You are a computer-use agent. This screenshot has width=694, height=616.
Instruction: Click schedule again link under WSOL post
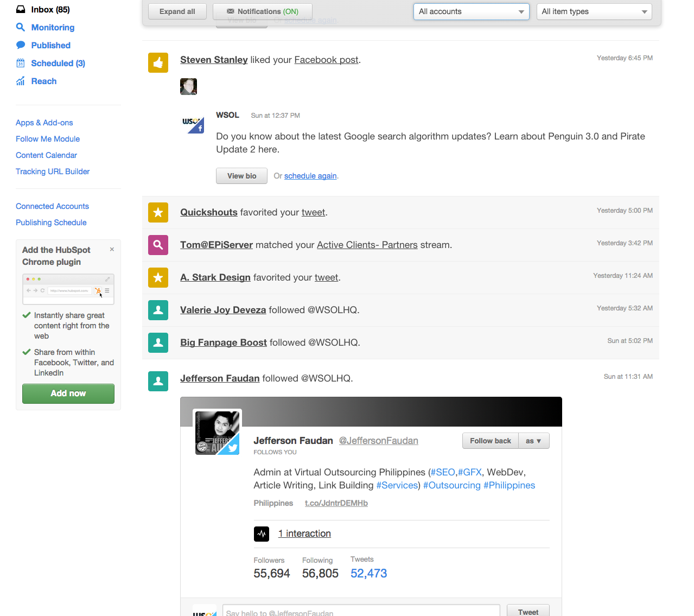coord(310,176)
